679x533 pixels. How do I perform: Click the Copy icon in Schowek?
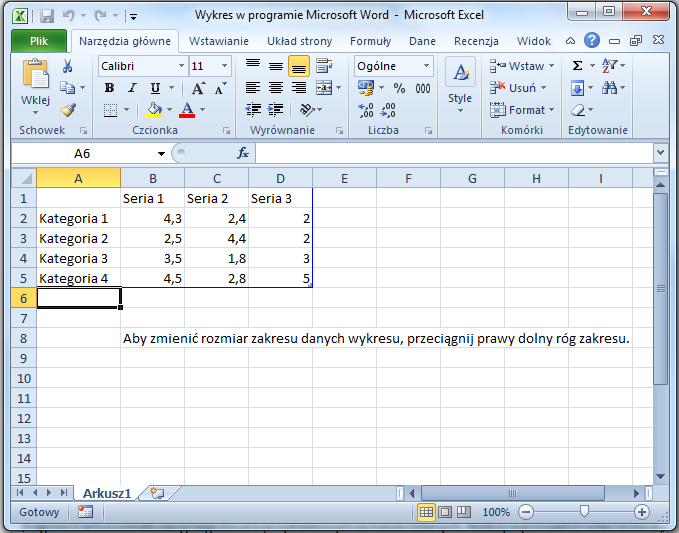click(67, 88)
